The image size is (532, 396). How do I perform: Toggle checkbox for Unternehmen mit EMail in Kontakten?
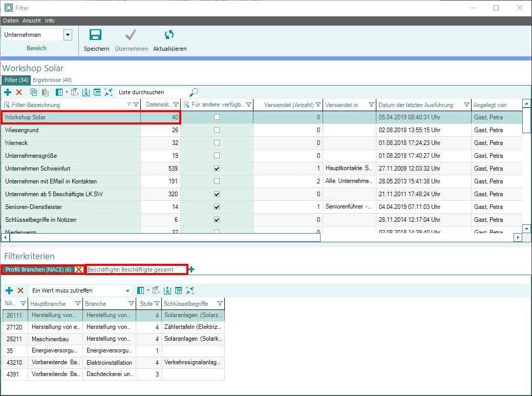217,181
